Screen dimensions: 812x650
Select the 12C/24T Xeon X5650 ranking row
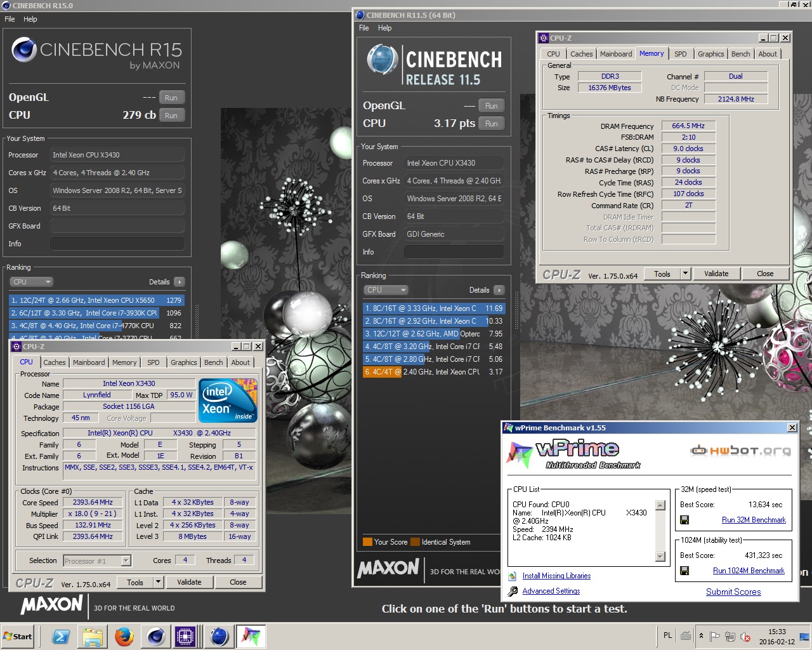96,300
